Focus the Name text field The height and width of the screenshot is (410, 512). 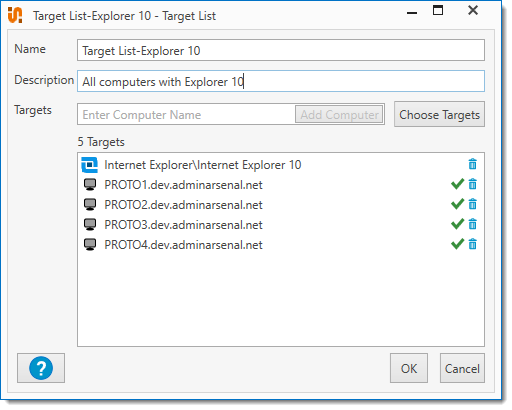(281, 50)
